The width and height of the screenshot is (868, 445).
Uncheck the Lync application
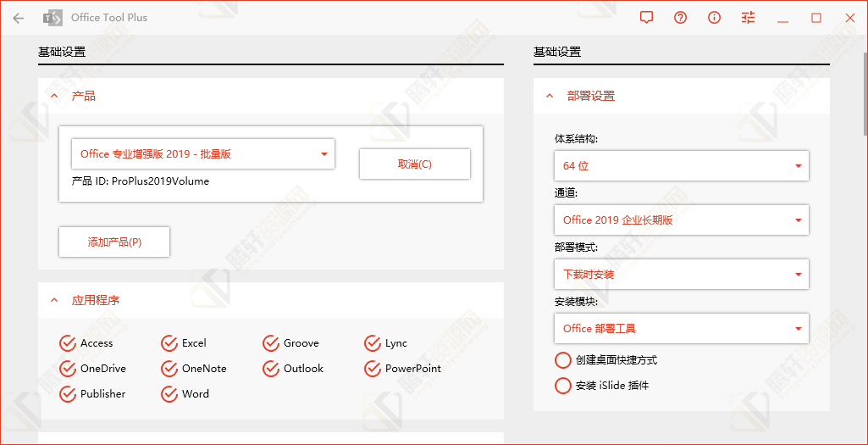pos(373,343)
